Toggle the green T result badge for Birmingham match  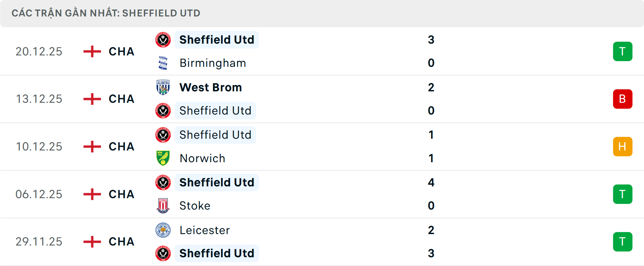(x=623, y=51)
